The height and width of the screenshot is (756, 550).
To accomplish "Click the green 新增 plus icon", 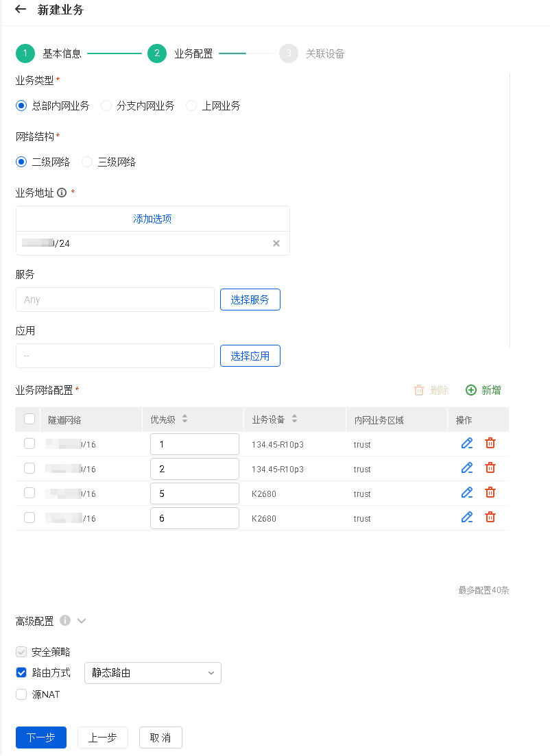I will coord(471,390).
